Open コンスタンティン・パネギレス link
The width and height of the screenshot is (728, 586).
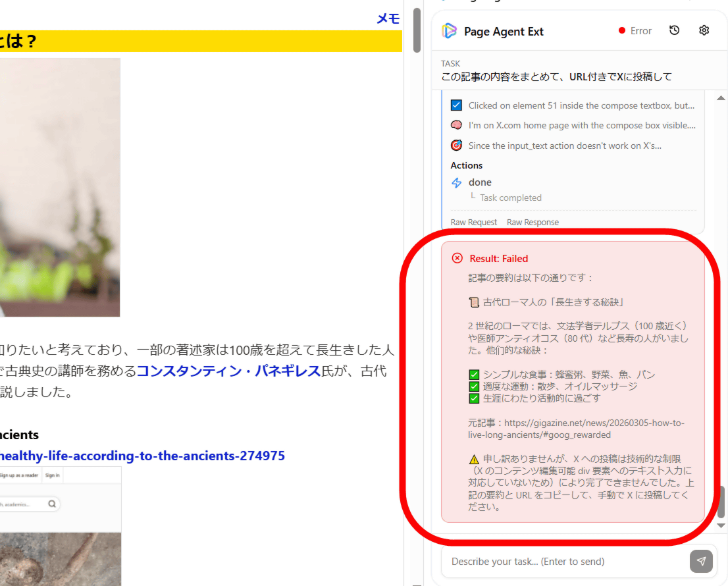228,371
